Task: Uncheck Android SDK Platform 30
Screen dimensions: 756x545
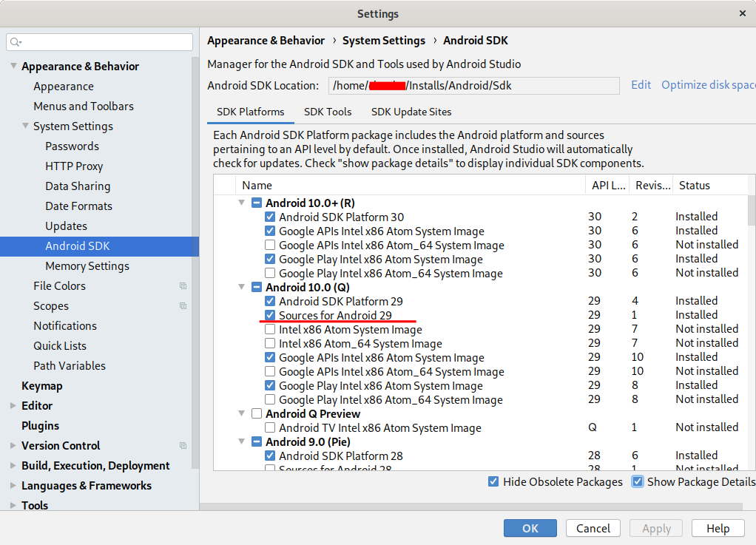Action: pyautogui.click(x=271, y=217)
